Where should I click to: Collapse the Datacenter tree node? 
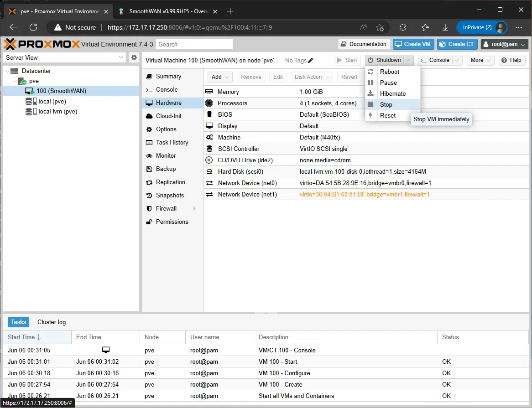7,71
